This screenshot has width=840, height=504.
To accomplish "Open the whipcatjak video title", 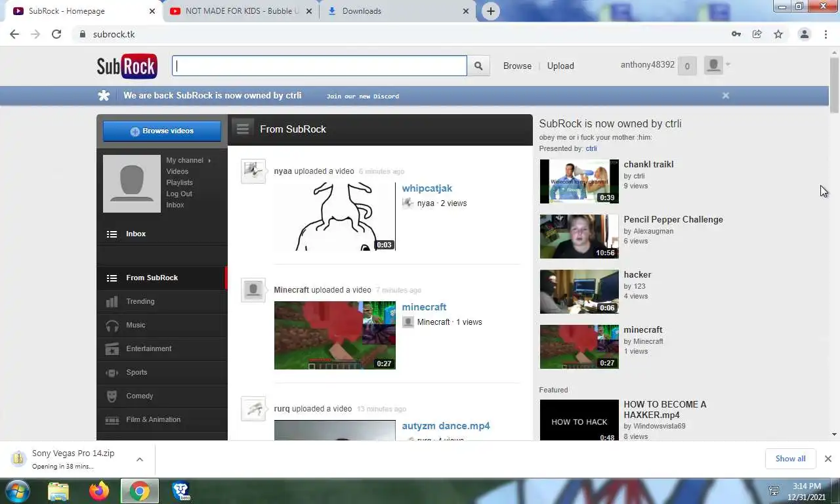I will click(427, 188).
